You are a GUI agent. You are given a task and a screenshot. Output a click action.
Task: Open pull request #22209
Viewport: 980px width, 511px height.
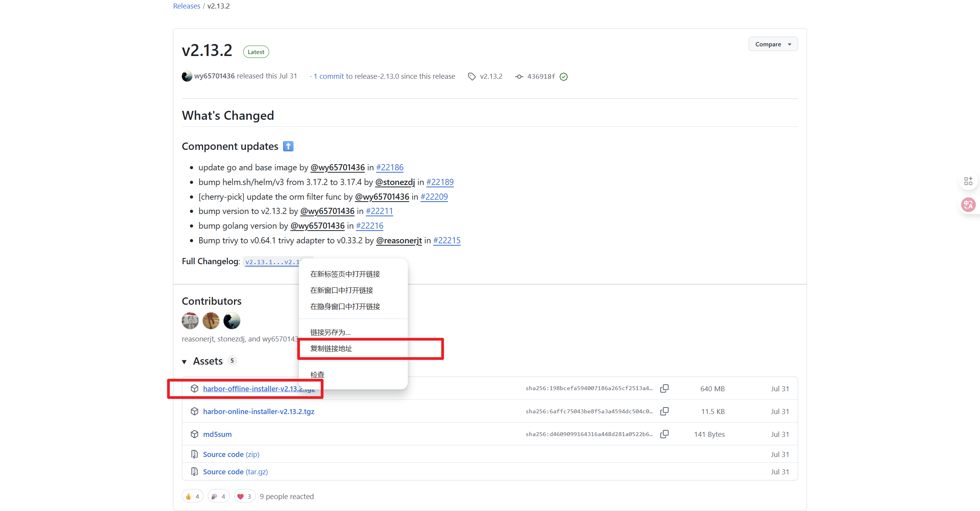click(x=434, y=197)
